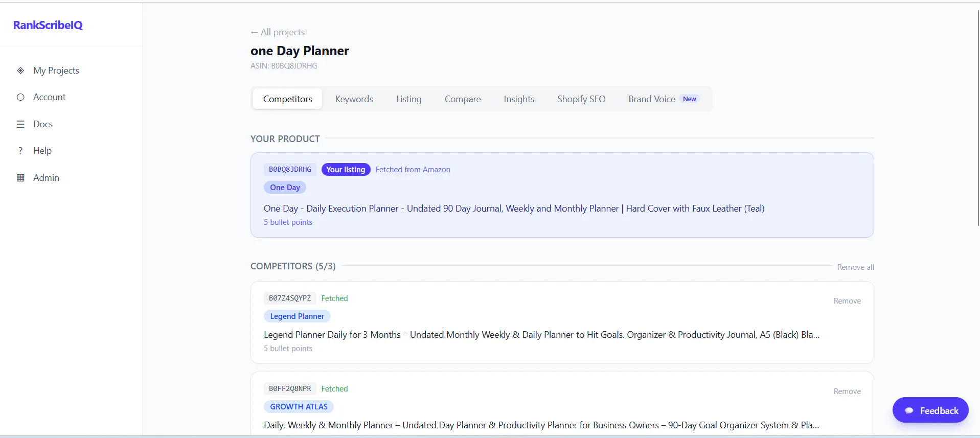Click the vertical page scrollbar

[978, 118]
